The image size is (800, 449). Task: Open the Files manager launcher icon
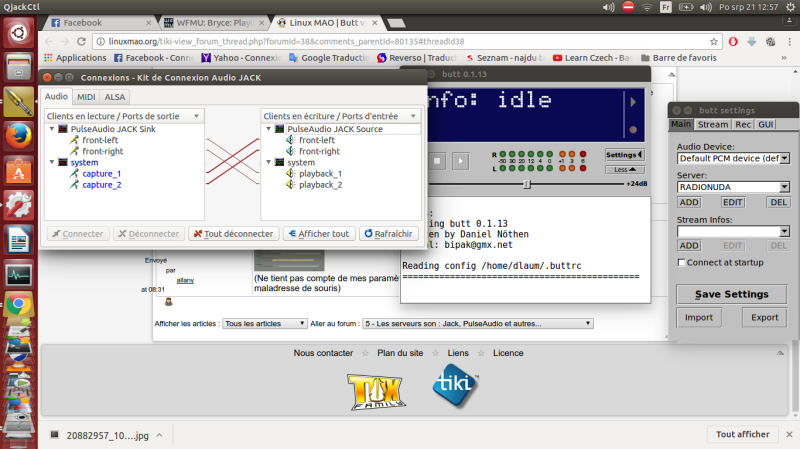point(18,67)
